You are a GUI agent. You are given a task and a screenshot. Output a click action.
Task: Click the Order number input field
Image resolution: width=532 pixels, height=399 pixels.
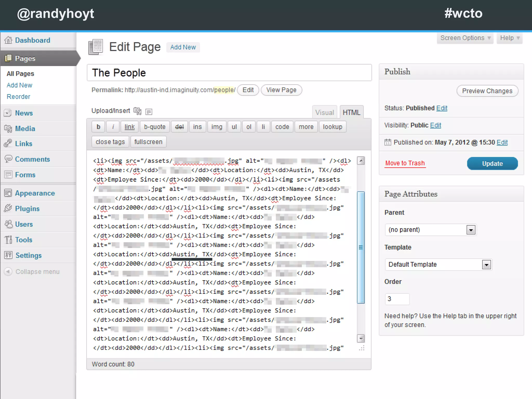pyautogui.click(x=397, y=299)
